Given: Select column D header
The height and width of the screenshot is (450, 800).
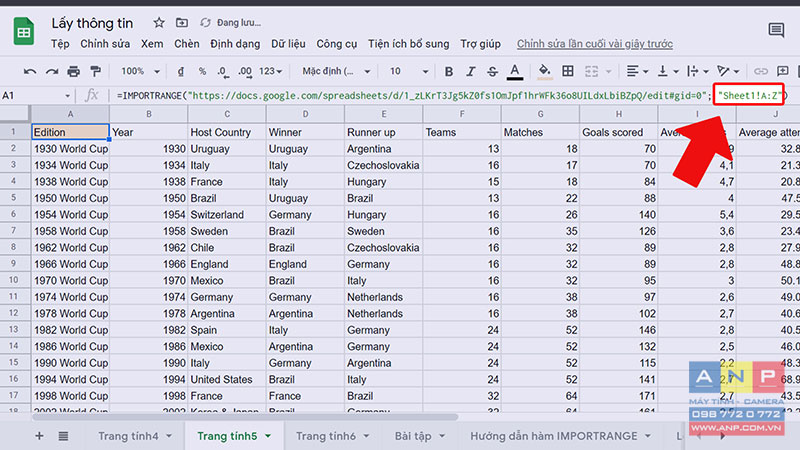Looking at the screenshot, I should click(x=305, y=114).
